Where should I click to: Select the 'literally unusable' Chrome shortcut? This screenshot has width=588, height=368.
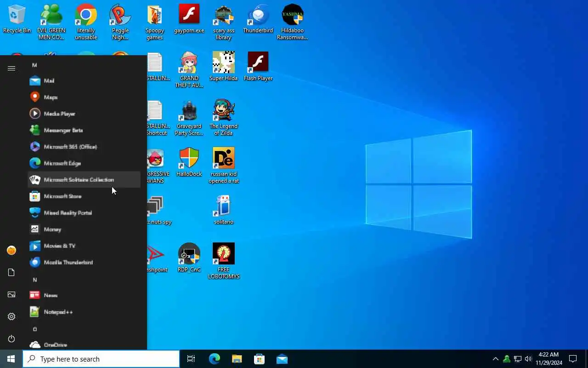pyautogui.click(x=86, y=22)
